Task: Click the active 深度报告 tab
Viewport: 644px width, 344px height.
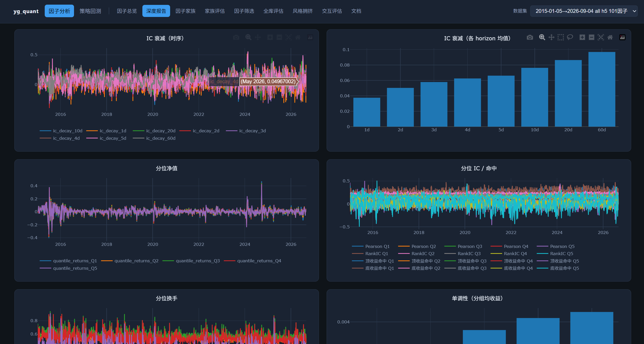Action: point(156,11)
